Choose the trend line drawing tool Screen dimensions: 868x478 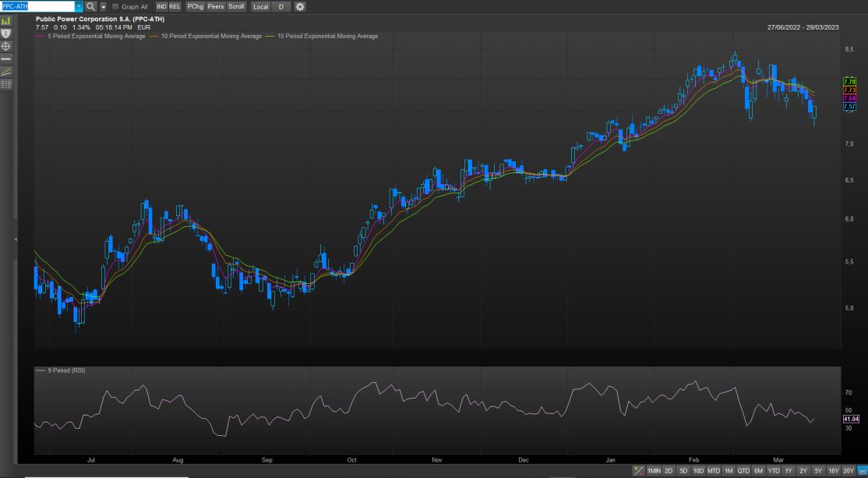(x=6, y=72)
